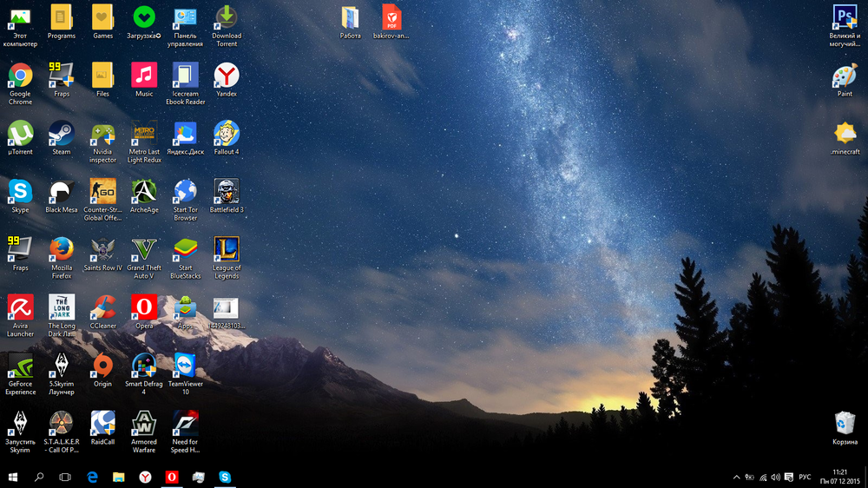This screenshot has height=488, width=868.
Task: Select the Steam desktop icon
Action: pyautogui.click(x=62, y=134)
